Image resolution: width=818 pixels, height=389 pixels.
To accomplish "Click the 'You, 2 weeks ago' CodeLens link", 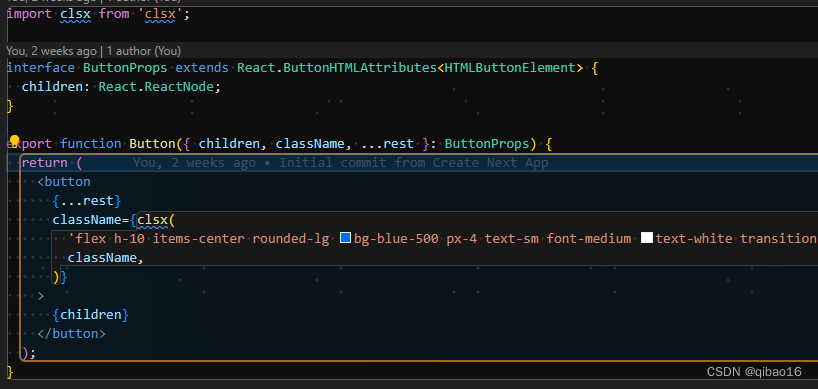I will coord(51,51).
